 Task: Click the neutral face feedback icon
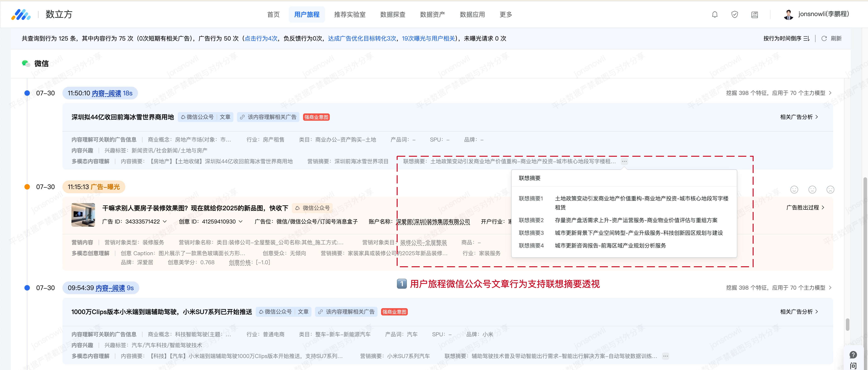(x=812, y=190)
